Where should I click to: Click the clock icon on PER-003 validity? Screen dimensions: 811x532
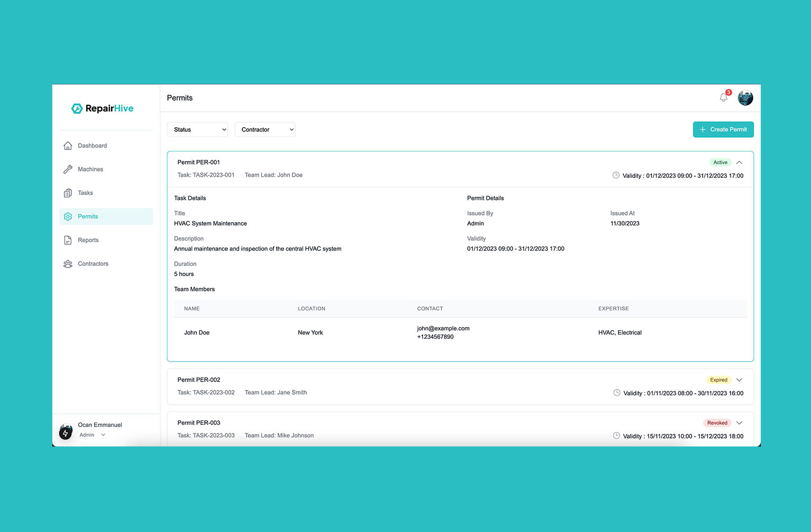point(616,435)
